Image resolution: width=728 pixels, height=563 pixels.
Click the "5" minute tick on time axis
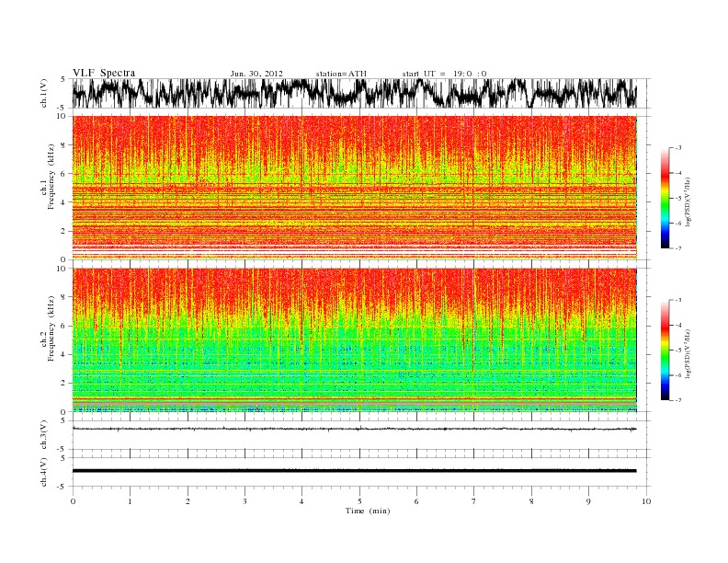point(359,501)
